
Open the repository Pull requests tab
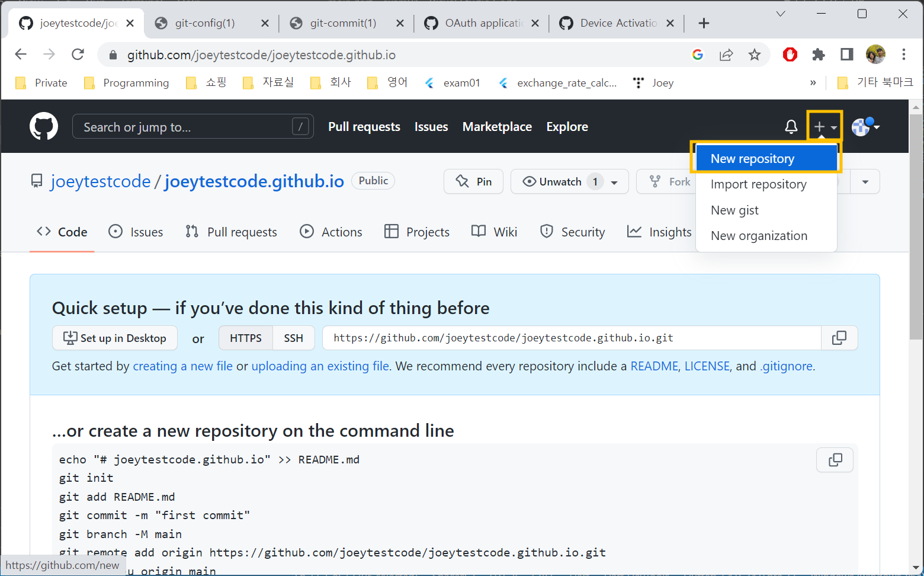(x=231, y=232)
